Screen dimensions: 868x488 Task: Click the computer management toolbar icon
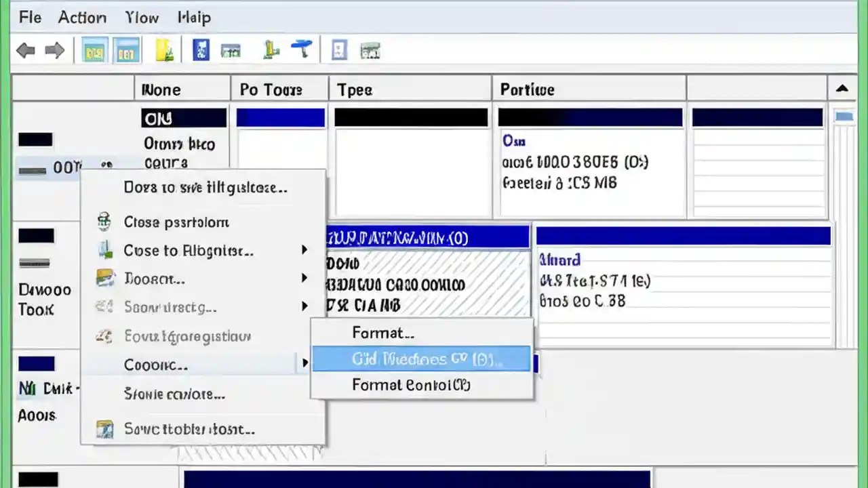tap(231, 49)
